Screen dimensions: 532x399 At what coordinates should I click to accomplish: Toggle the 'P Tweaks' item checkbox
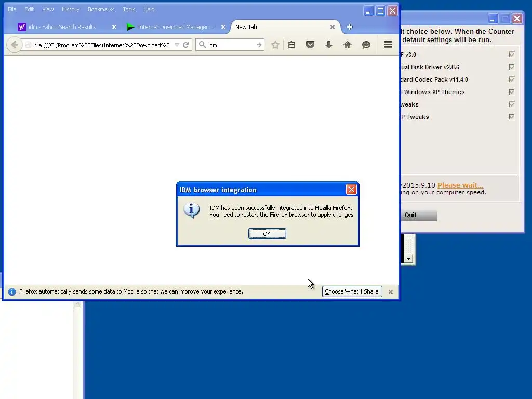click(x=512, y=117)
